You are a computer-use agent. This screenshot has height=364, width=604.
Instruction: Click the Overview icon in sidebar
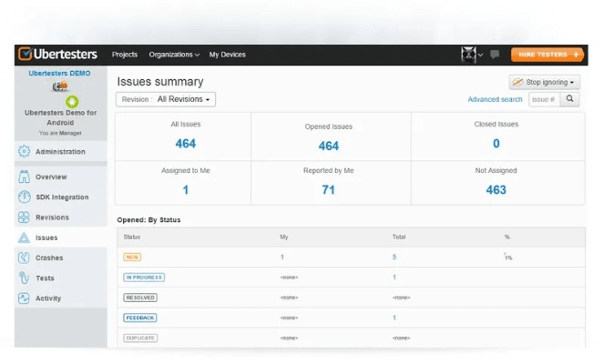click(25, 177)
